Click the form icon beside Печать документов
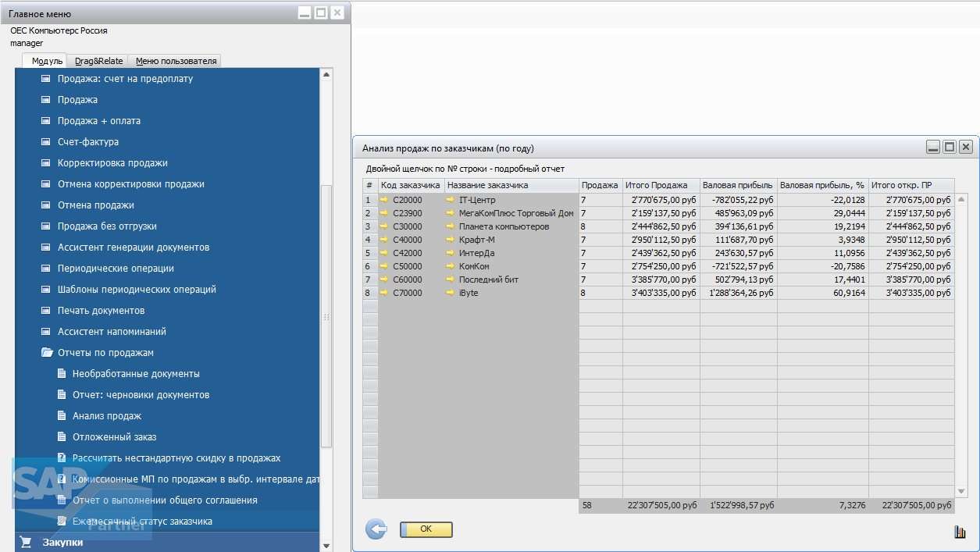980x552 pixels. [46, 311]
